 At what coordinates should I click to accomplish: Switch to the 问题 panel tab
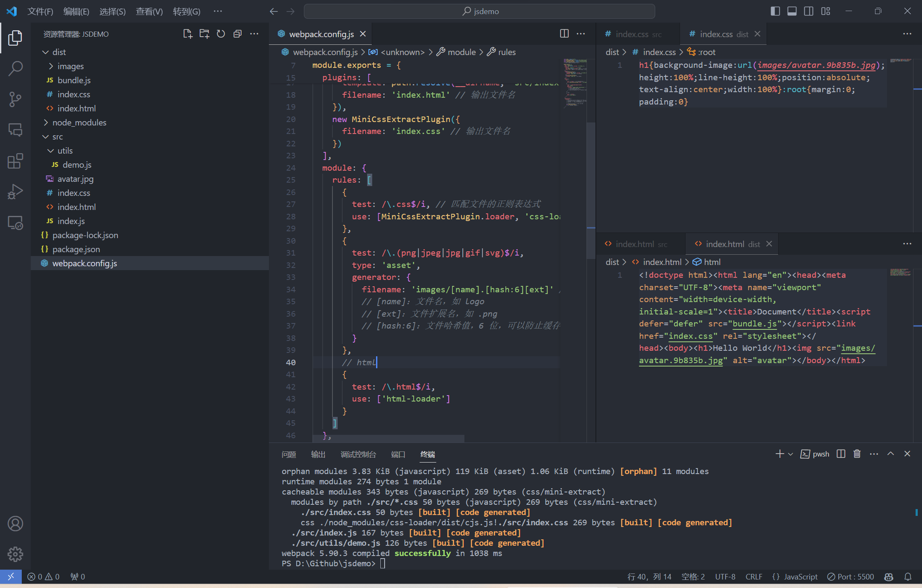coord(289,454)
